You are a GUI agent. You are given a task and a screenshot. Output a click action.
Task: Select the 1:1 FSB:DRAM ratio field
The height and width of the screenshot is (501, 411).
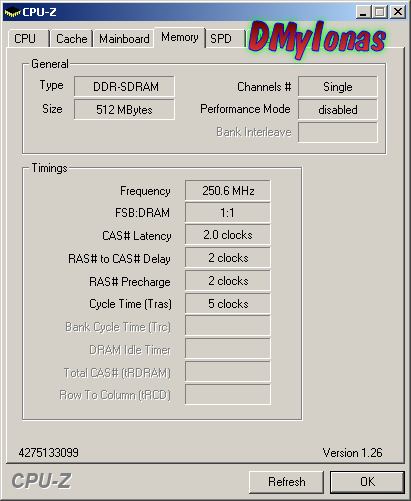[x=228, y=213]
